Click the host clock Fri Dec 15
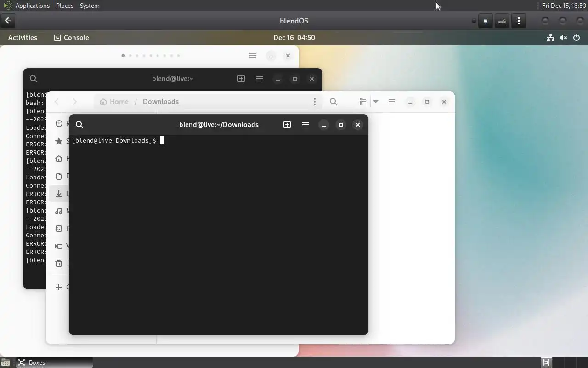588x368 pixels. coord(564,6)
